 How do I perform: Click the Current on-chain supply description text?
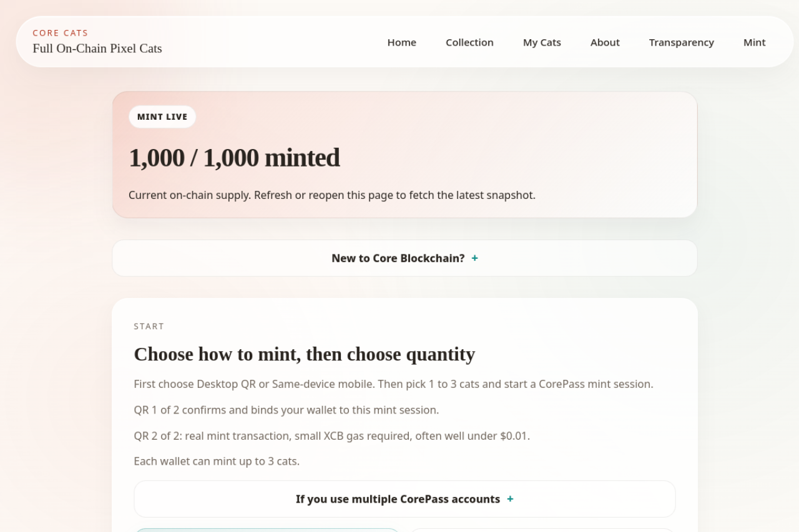(331, 195)
